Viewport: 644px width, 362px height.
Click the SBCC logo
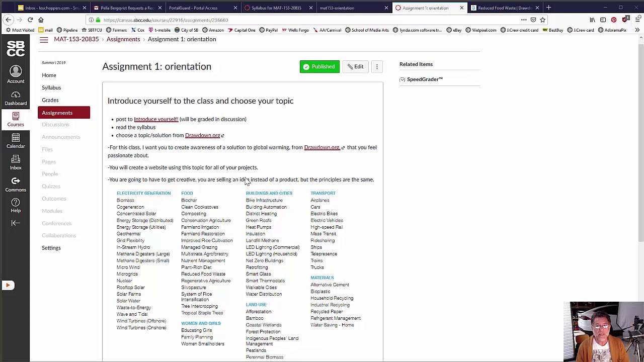[x=16, y=49]
